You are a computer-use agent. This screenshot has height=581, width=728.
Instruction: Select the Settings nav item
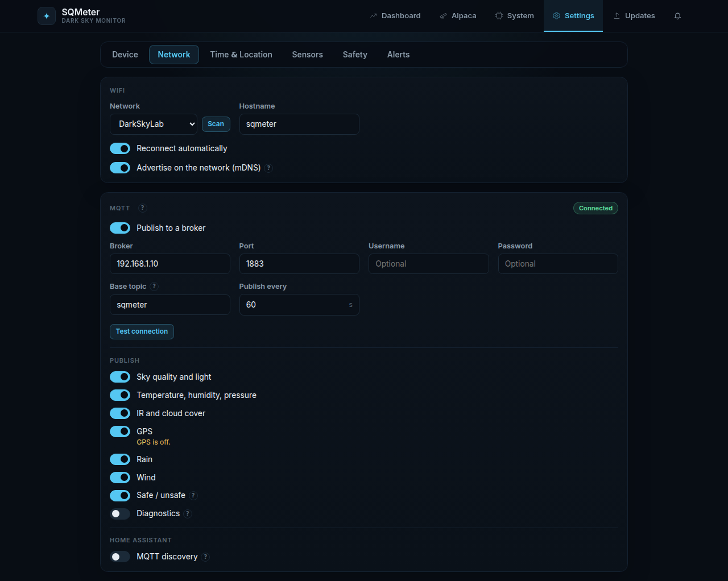tap(573, 16)
